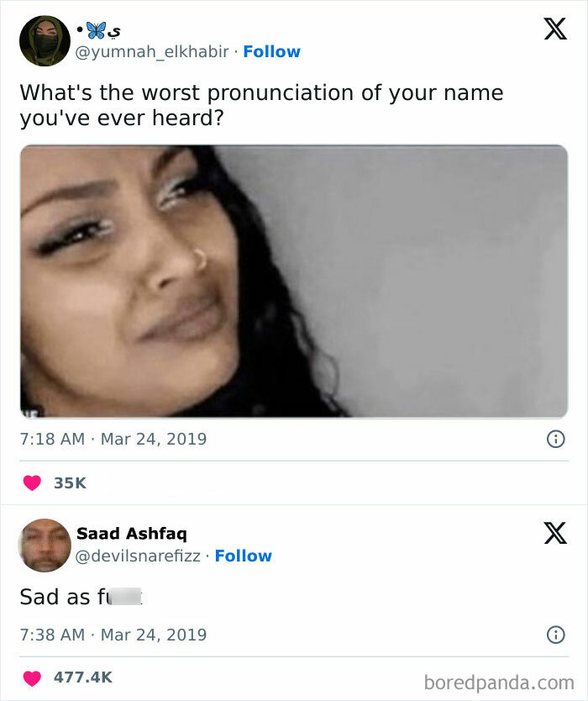Image resolution: width=588 pixels, height=701 pixels.
Task: Toggle follow state for @devilsnarefizz
Action: click(x=244, y=556)
